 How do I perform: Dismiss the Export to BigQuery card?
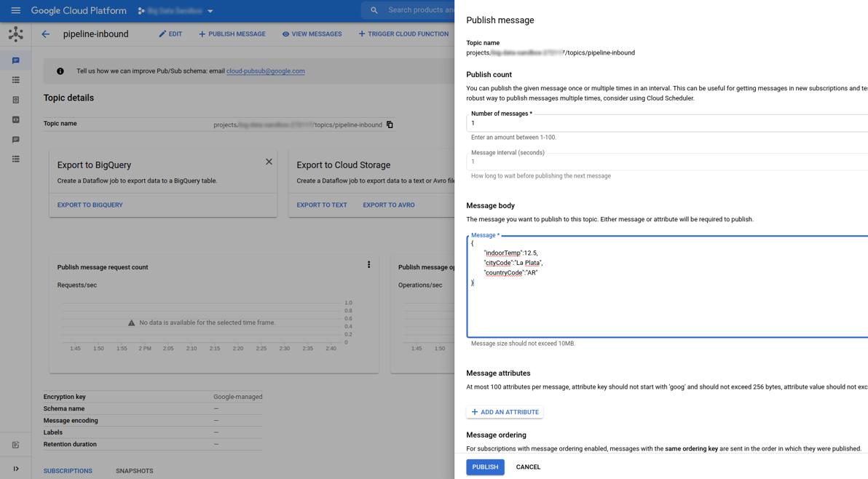269,162
